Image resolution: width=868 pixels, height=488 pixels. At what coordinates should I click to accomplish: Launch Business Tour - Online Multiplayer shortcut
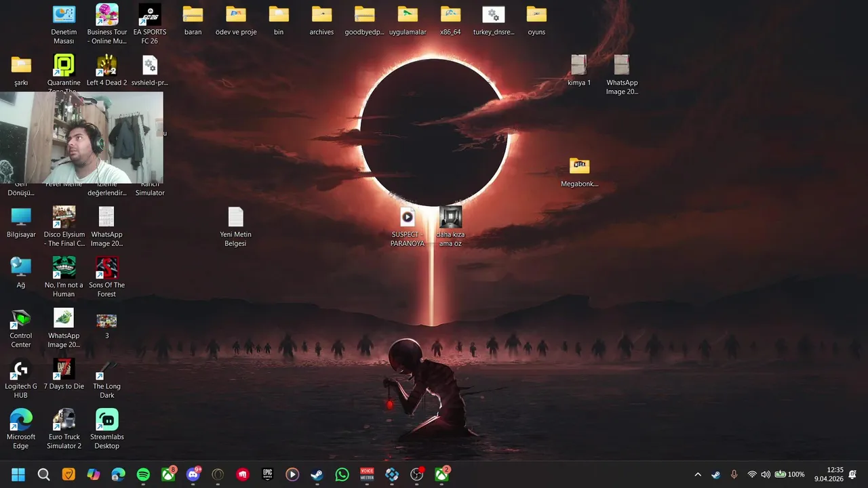pos(107,24)
